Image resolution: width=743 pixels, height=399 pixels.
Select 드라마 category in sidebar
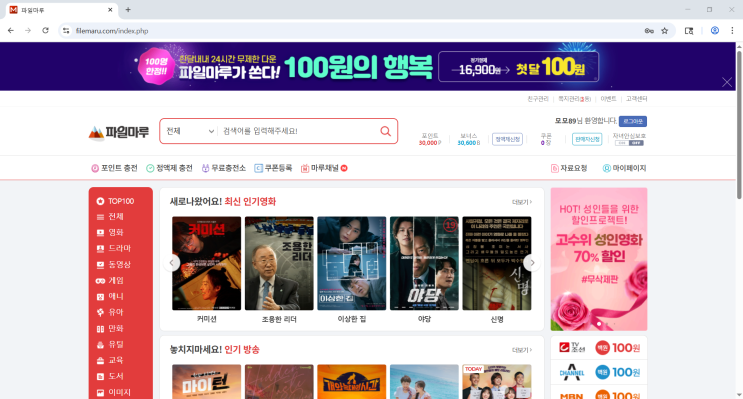pyautogui.click(x=114, y=248)
